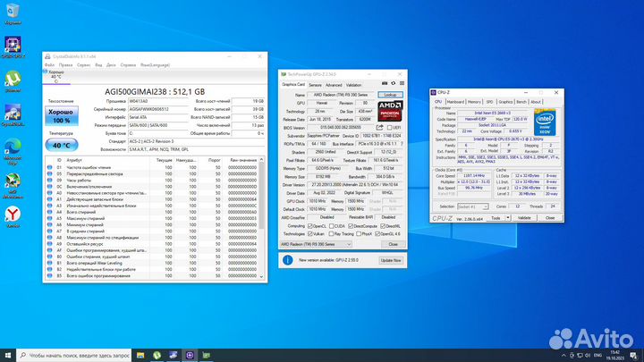
Task: Open the Файл menu in CrystalDiskInfo
Action: [49, 65]
